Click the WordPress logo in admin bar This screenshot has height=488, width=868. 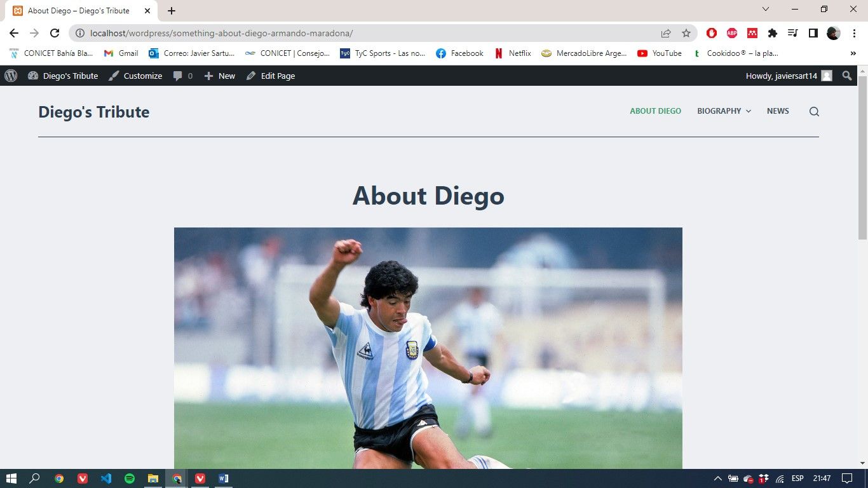point(11,76)
